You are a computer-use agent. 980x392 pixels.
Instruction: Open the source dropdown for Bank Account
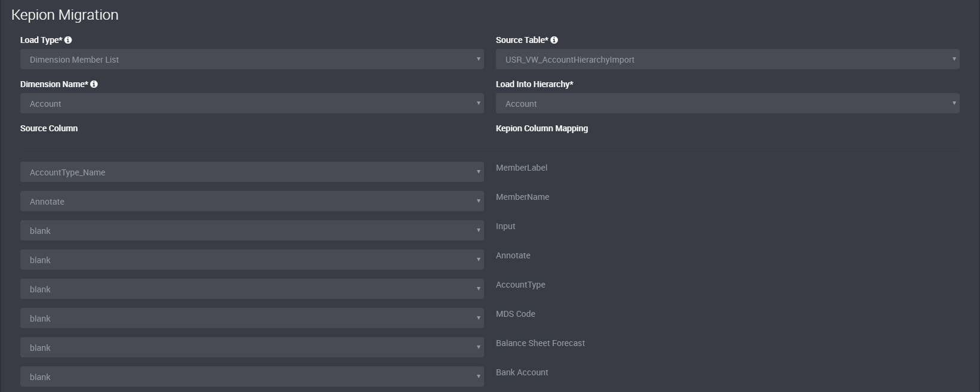point(252,376)
